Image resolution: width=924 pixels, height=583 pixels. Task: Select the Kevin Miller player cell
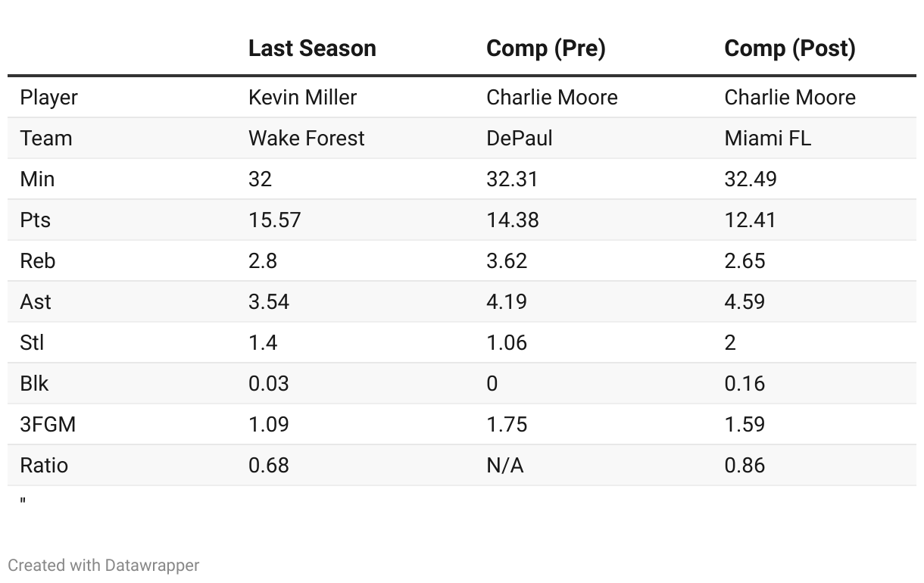tap(302, 98)
